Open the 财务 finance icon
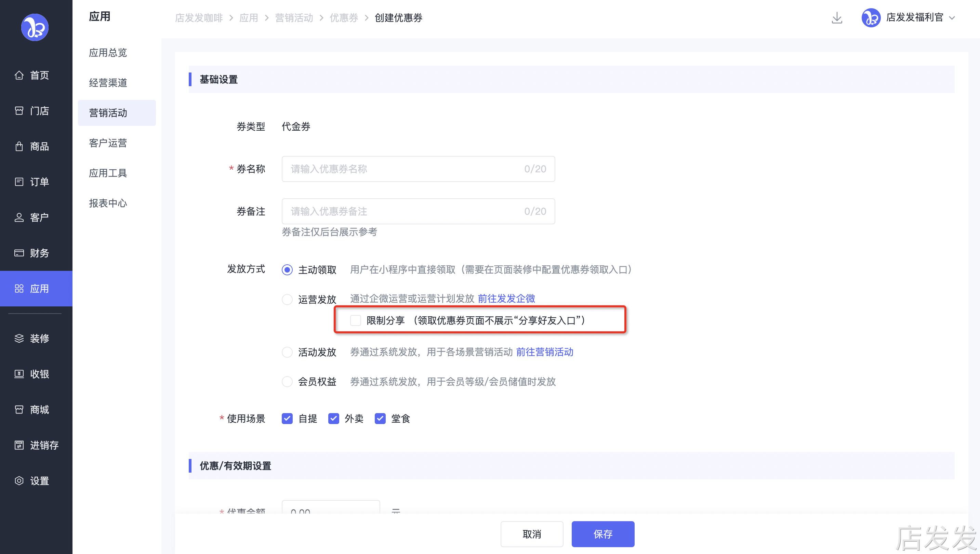The height and width of the screenshot is (554, 980). click(x=19, y=253)
